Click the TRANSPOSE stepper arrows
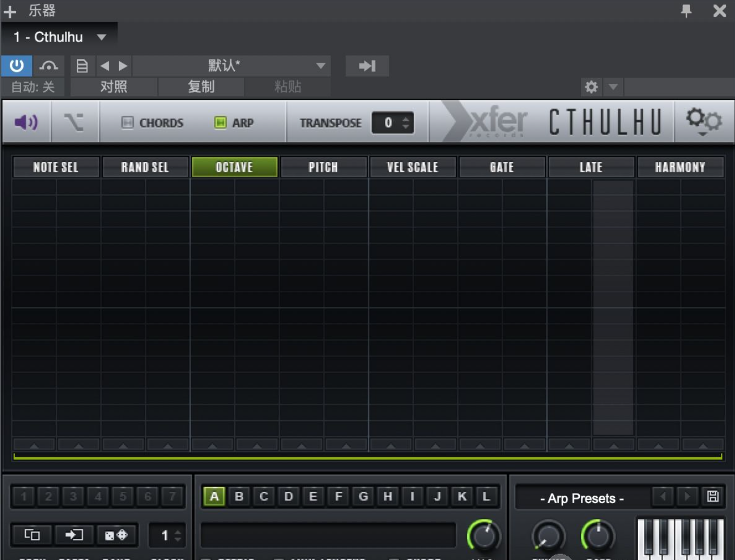Viewport: 735px width, 560px height. (x=406, y=123)
